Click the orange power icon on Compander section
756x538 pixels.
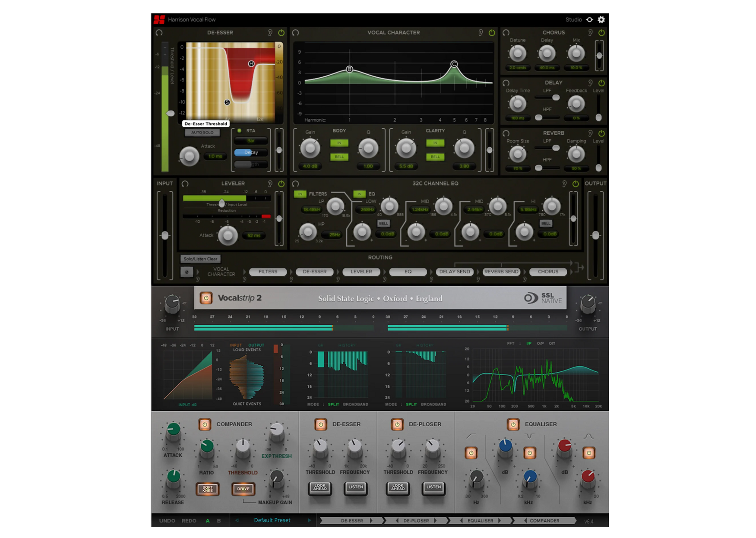pos(206,424)
